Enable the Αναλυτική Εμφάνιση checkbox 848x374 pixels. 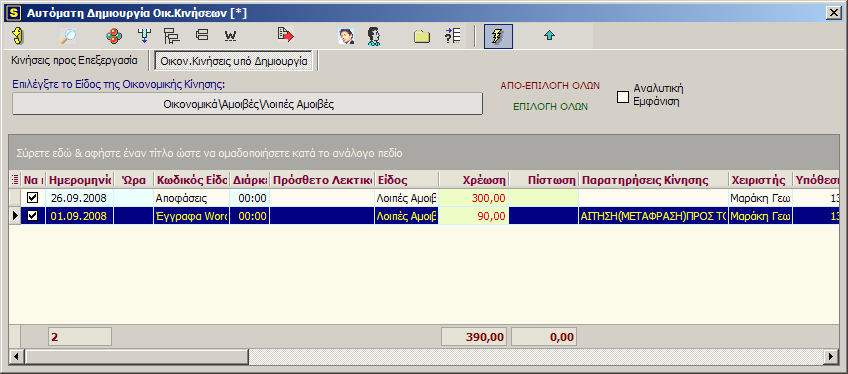tap(623, 97)
